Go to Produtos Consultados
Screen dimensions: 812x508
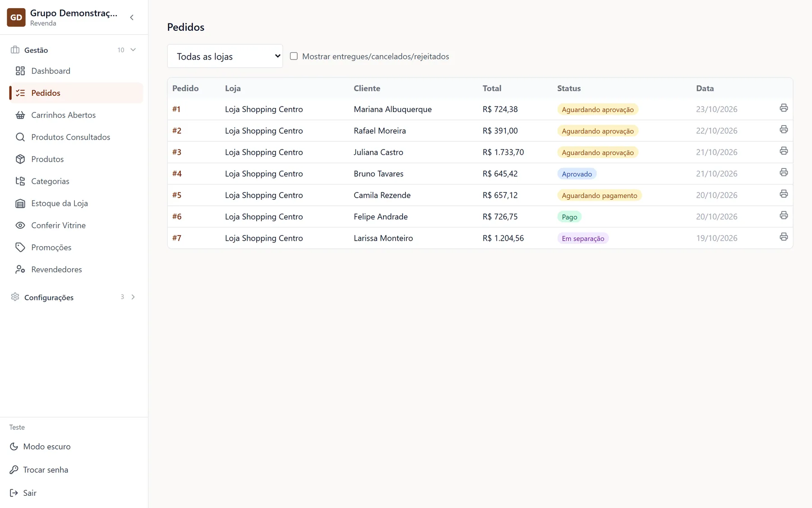point(76,137)
